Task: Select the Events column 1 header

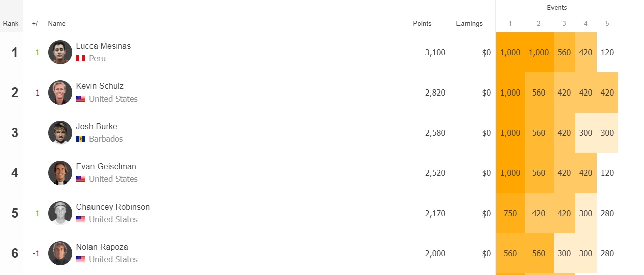Action: tap(510, 23)
